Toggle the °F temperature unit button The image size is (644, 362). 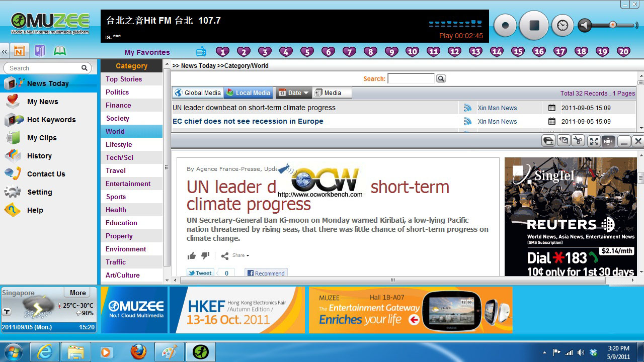(7, 312)
